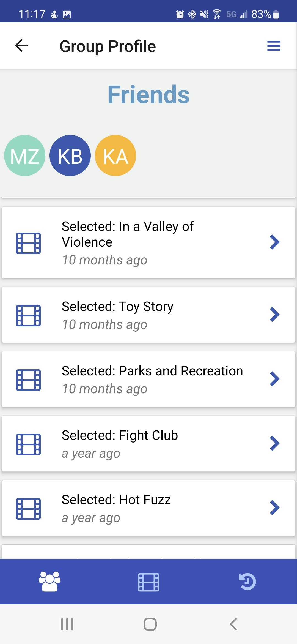Select the KB member avatar
The width and height of the screenshot is (297, 644).
(x=70, y=155)
